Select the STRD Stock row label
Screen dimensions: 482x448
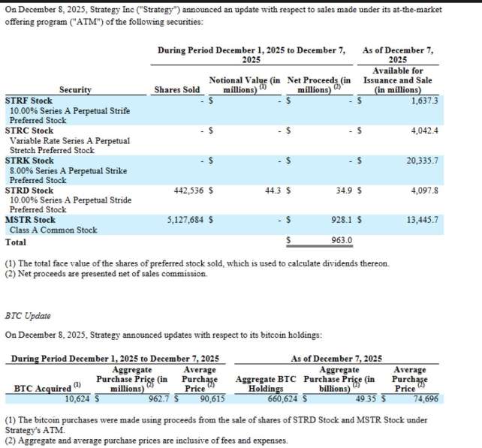[x=29, y=191]
